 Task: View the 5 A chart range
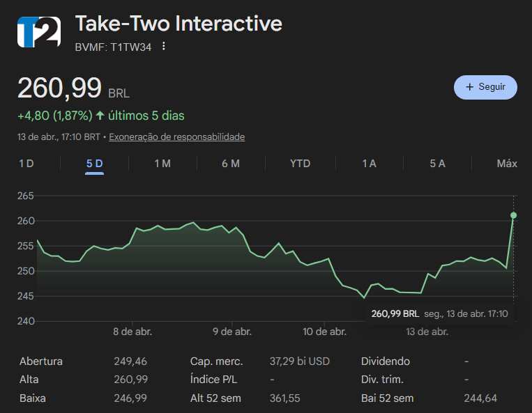pyautogui.click(x=437, y=164)
